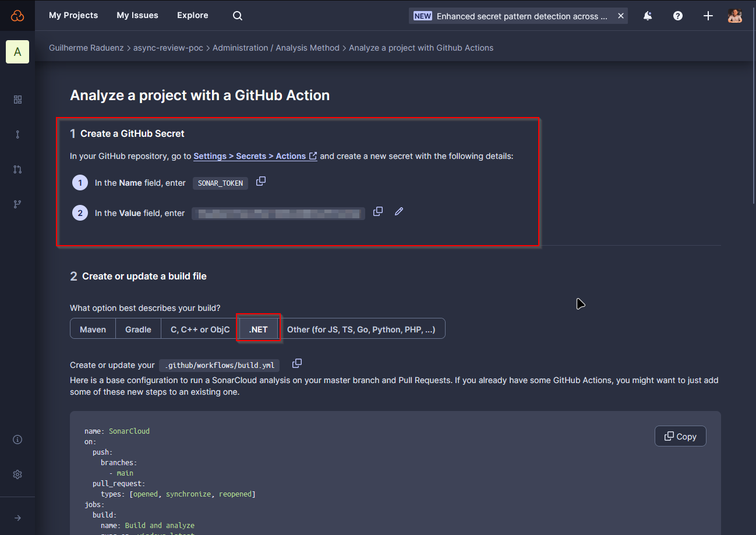This screenshot has width=756, height=535.
Task: Select the .NET build option
Action: (259, 329)
